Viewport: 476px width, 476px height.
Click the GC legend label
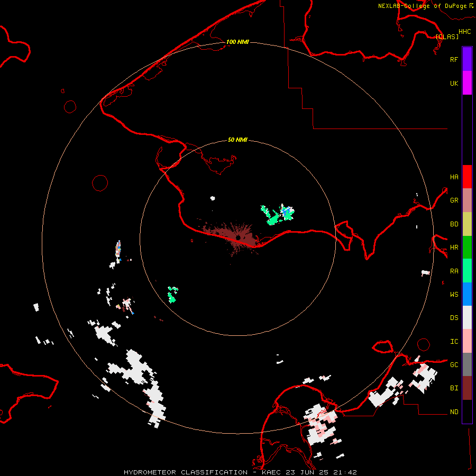click(454, 365)
